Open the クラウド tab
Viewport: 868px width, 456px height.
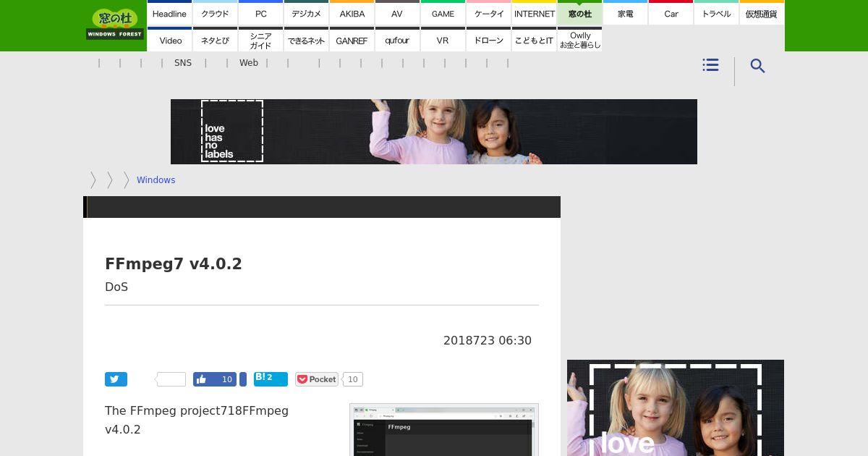pos(215,13)
